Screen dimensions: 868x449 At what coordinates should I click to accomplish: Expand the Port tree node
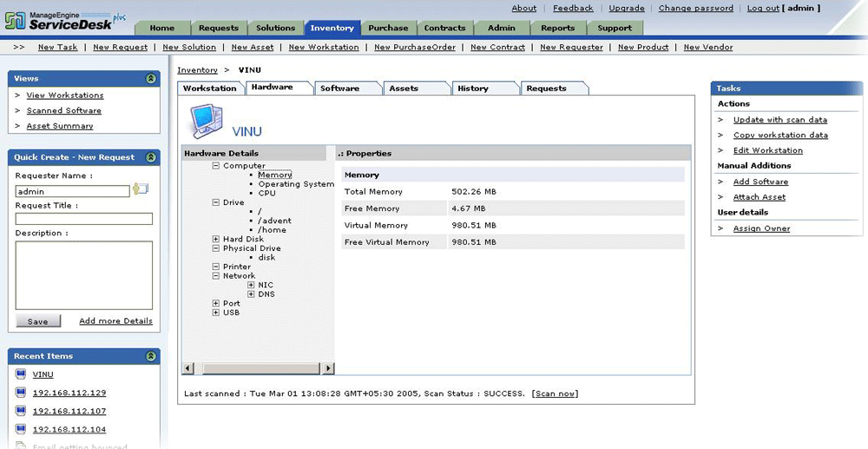215,303
